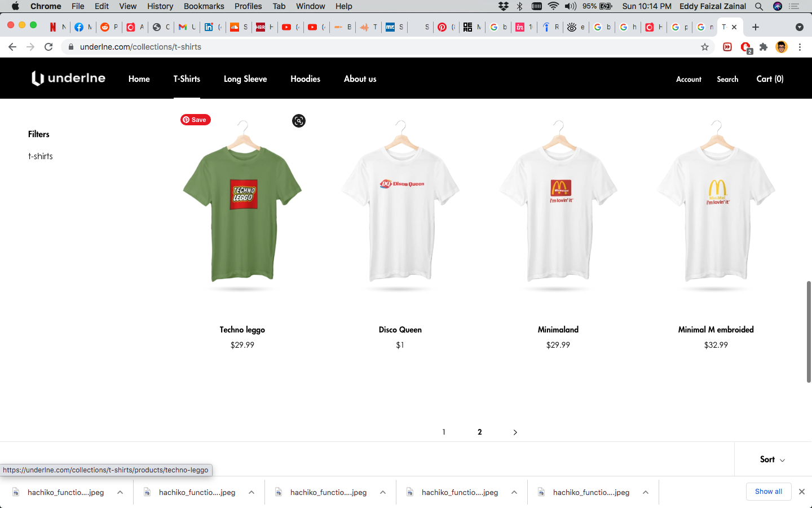812x508 pixels.
Task: Open the Techno leggo green shirt image
Action: point(242,206)
